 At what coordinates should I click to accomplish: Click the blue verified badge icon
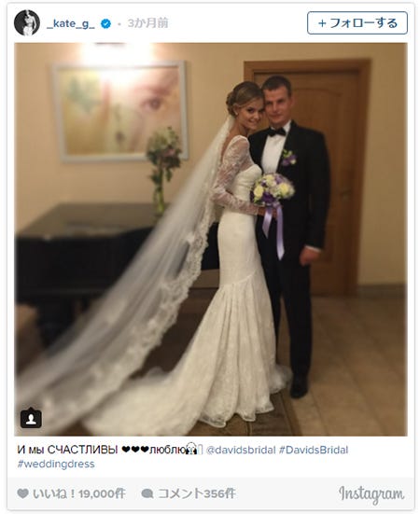[x=105, y=23]
